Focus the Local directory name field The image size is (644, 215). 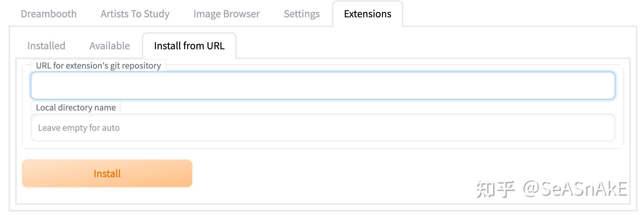tap(323, 128)
